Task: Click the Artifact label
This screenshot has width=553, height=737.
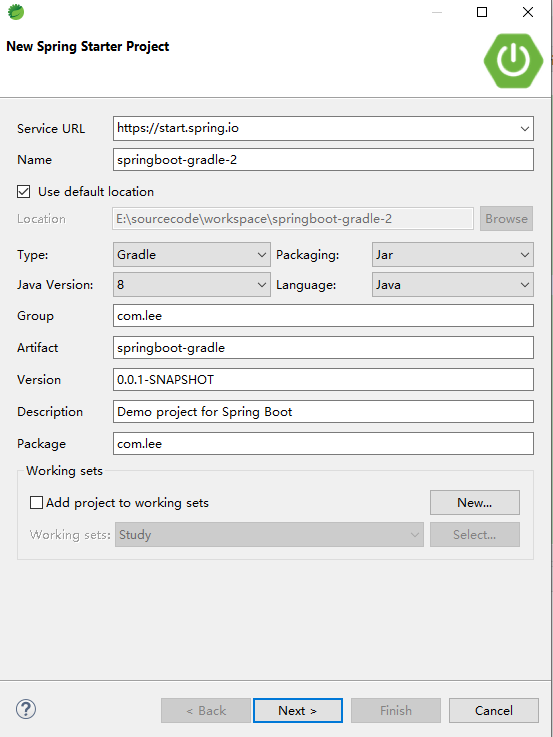Action: pyautogui.click(x=38, y=348)
